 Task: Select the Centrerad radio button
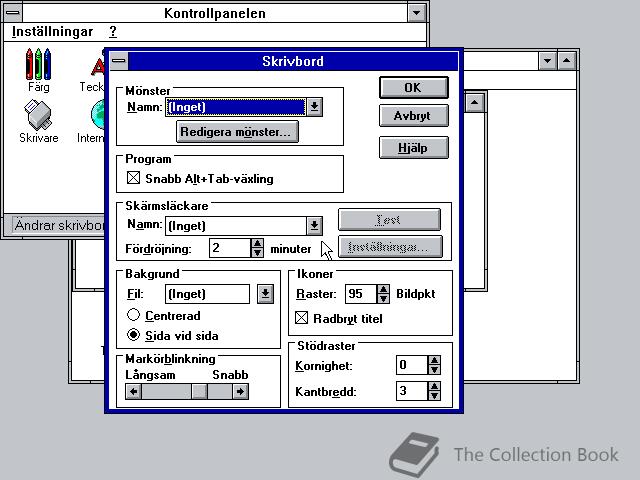coord(133,315)
